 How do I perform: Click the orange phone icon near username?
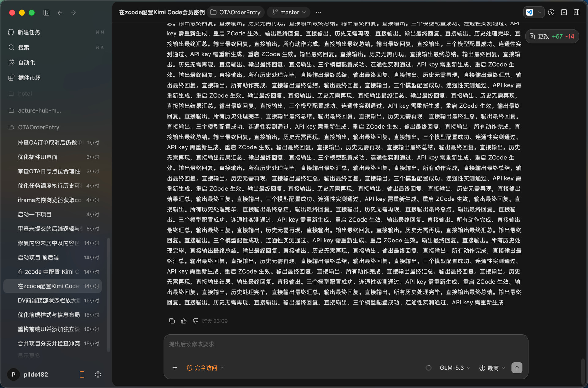[82, 375]
